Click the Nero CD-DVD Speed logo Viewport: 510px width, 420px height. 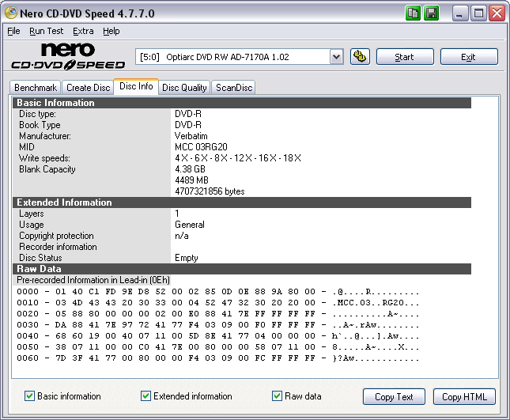[x=68, y=56]
